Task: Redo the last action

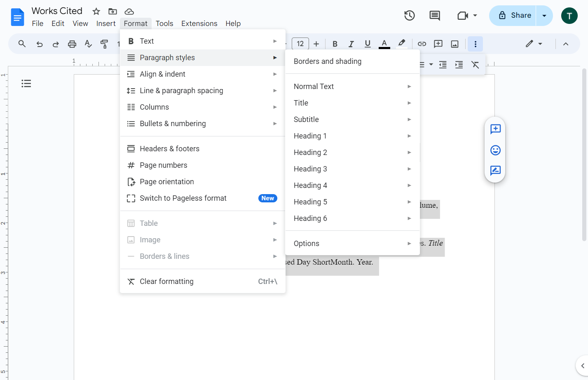Action: pyautogui.click(x=56, y=44)
